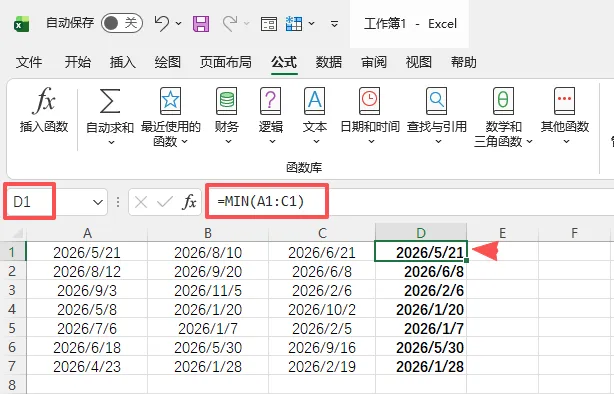This screenshot has height=394, width=614.
Task: Switch to the 视图 tab
Action: [419, 62]
